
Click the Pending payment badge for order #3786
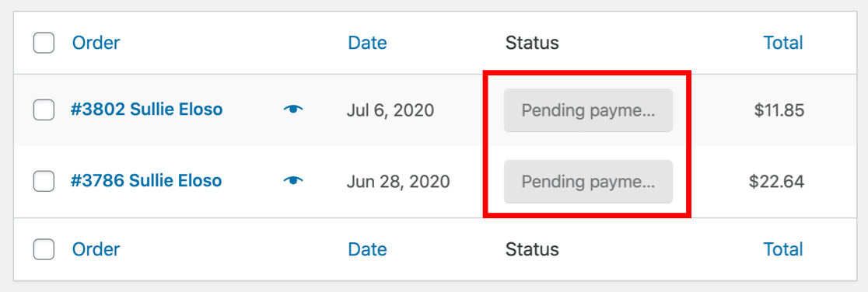point(589,182)
